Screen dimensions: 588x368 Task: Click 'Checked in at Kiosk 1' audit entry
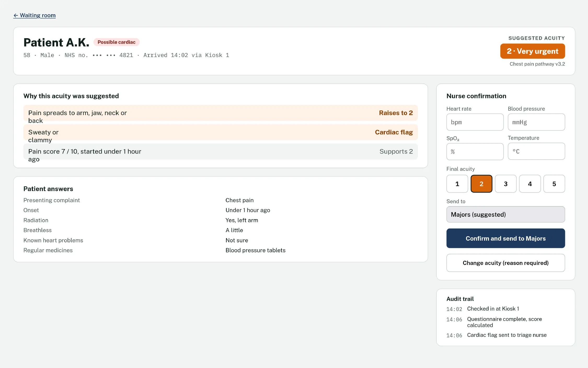[x=493, y=309]
